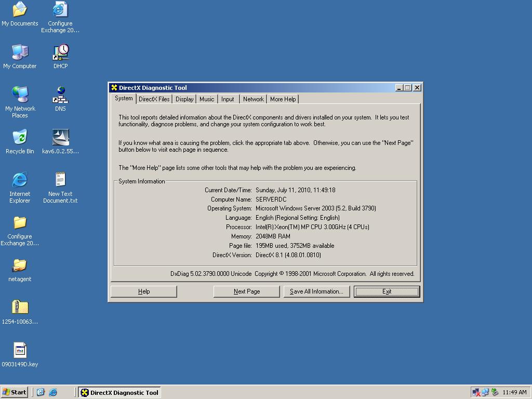
Task: Open the Music tab
Action: click(x=207, y=99)
